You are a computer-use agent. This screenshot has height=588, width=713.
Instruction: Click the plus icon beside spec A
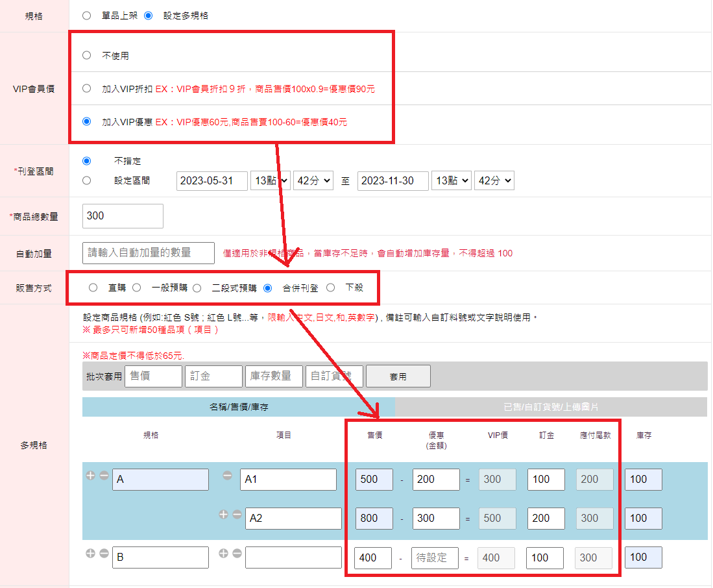click(x=90, y=476)
